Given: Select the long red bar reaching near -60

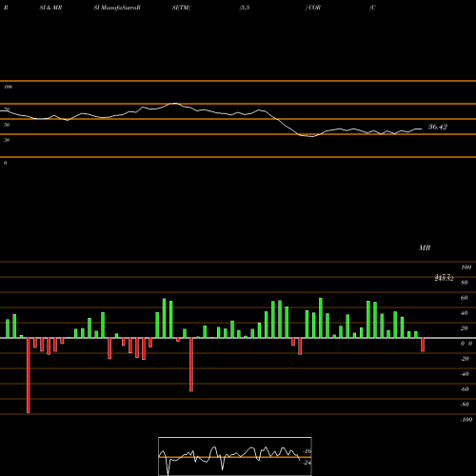Looking at the screenshot, I should tap(191, 365).
